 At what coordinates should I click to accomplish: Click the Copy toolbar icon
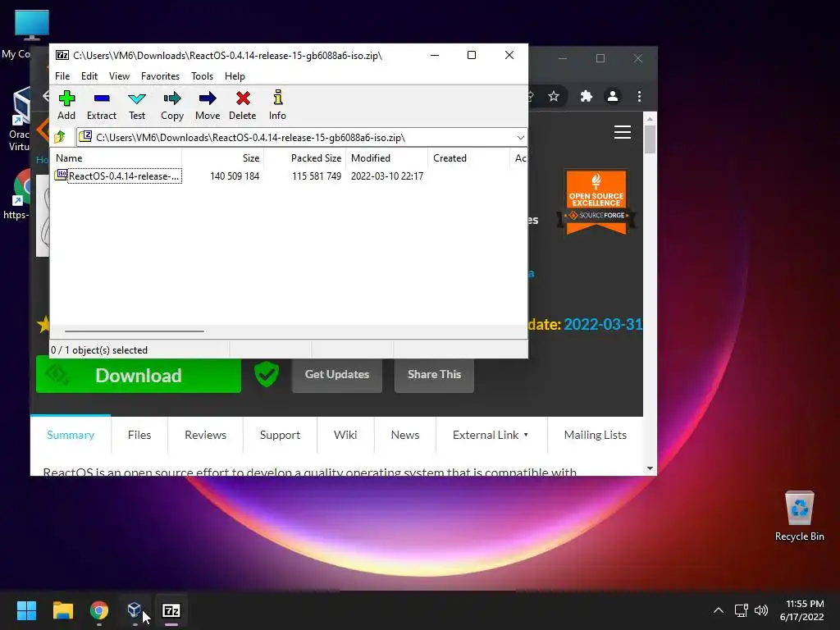172,105
